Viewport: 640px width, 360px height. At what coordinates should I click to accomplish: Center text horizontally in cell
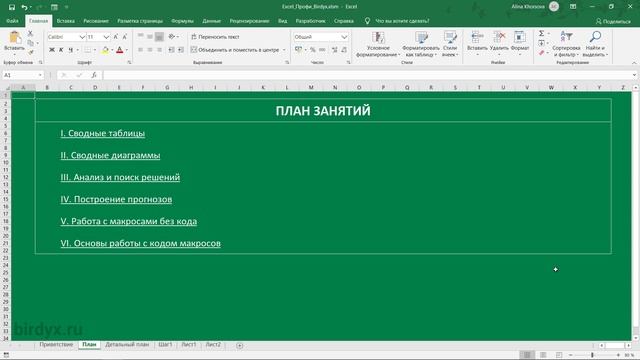pos(150,50)
